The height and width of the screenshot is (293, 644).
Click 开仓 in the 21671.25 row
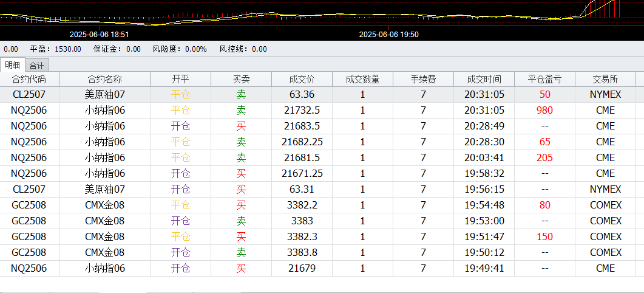pyautogui.click(x=181, y=173)
